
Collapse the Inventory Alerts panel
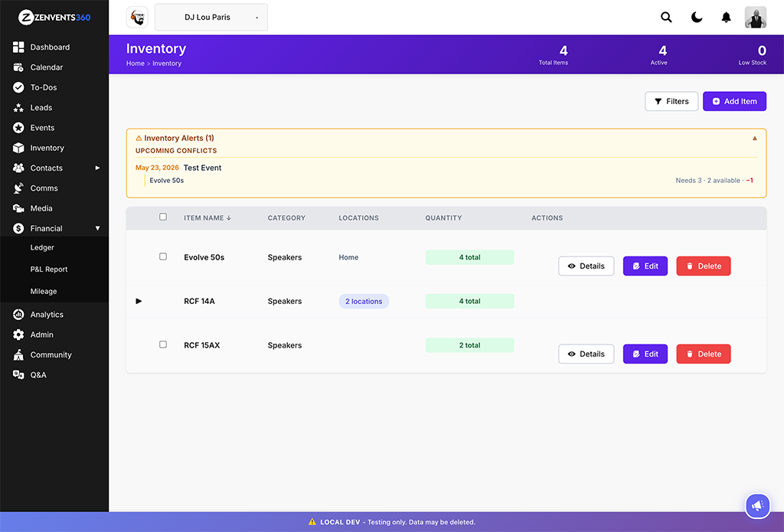point(754,139)
